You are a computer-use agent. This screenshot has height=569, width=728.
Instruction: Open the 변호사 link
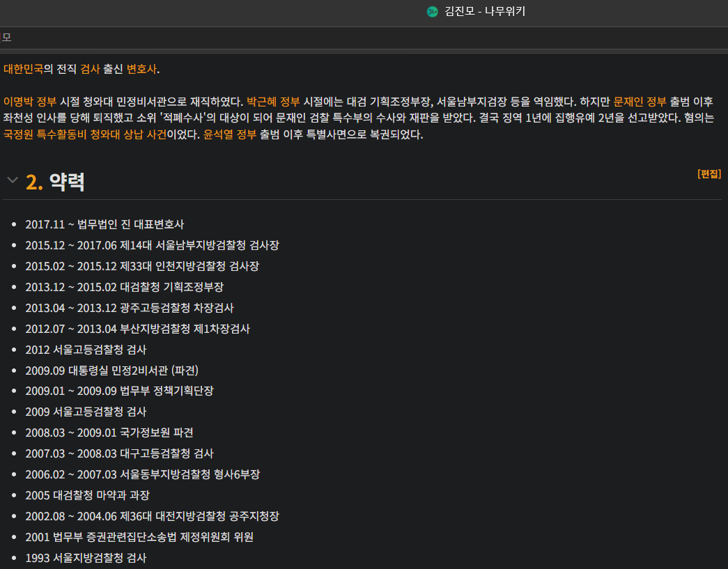pyautogui.click(x=141, y=69)
